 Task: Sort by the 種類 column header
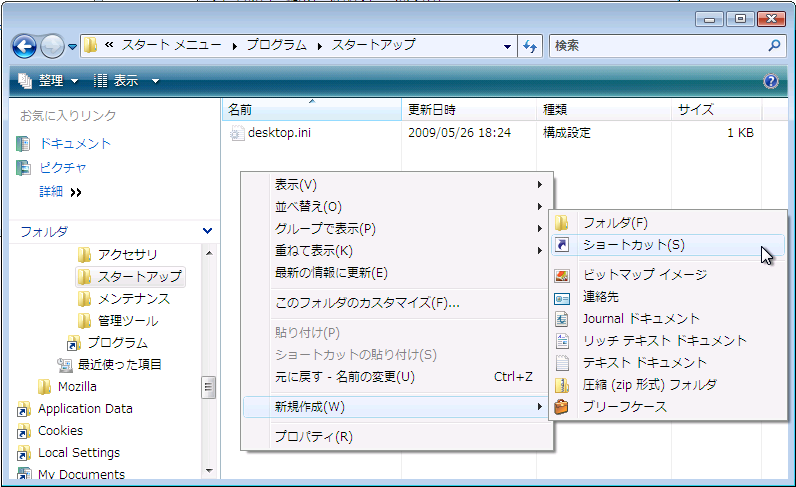pos(604,110)
